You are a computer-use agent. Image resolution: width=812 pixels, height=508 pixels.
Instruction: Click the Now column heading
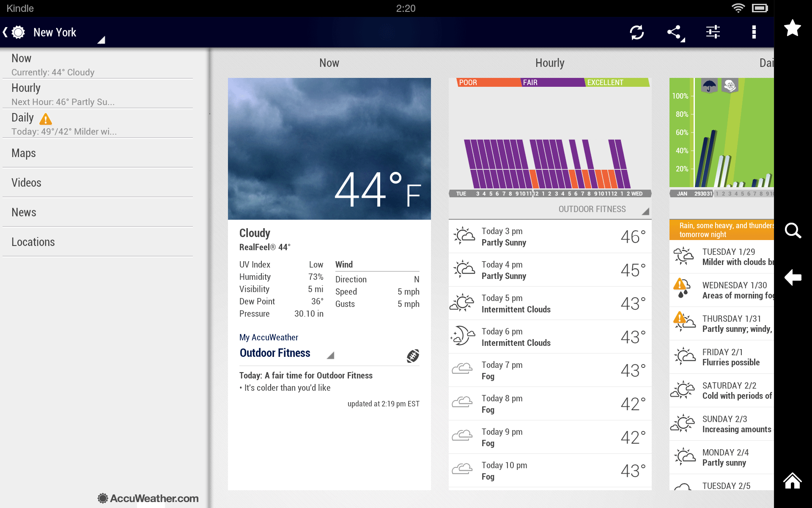pos(329,63)
